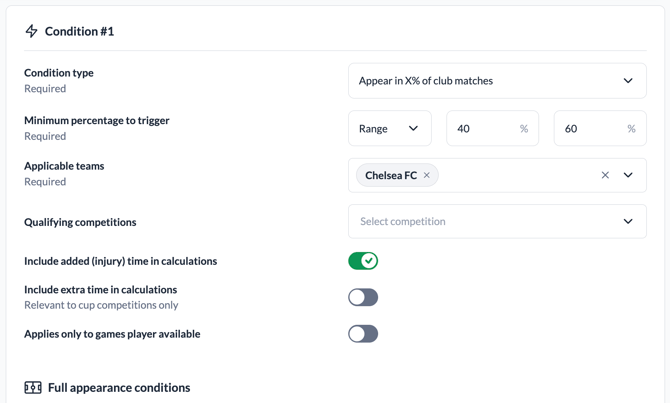Click the Qualifying competitions label
This screenshot has width=670, height=403.
click(80, 222)
